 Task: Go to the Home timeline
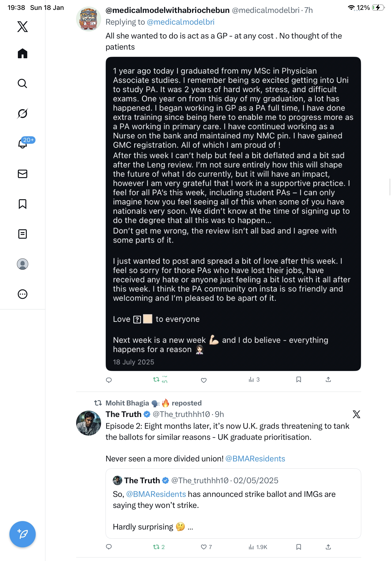(x=23, y=53)
